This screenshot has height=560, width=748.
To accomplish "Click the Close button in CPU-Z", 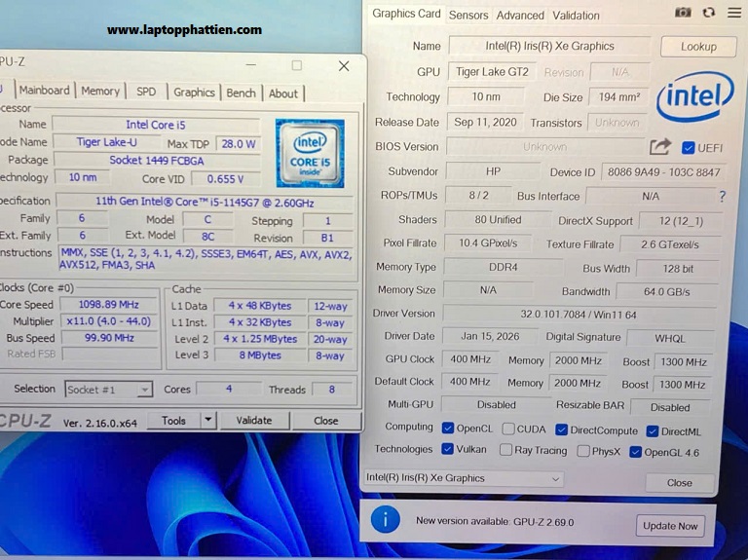I will 326,421.
